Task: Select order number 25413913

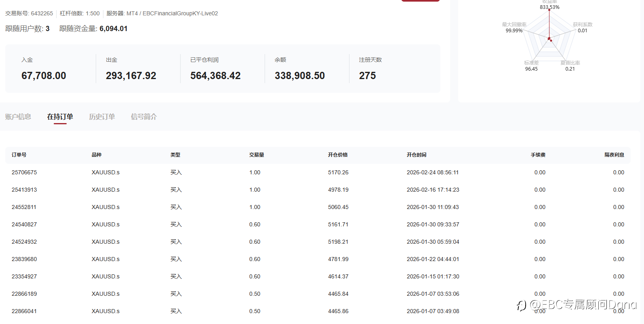Action: coord(24,190)
